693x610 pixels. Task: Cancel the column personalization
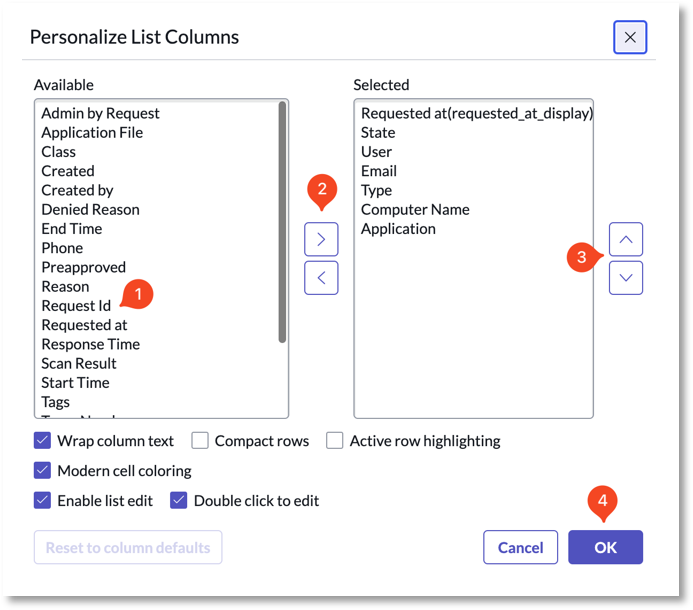tap(520, 547)
